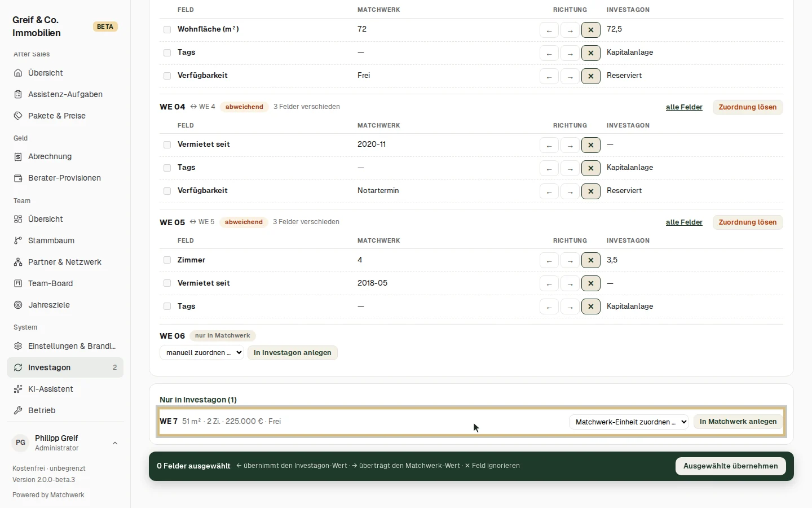Click Zuordnung lösen for WE 05
The height and width of the screenshot is (508, 812).
coord(748,222)
